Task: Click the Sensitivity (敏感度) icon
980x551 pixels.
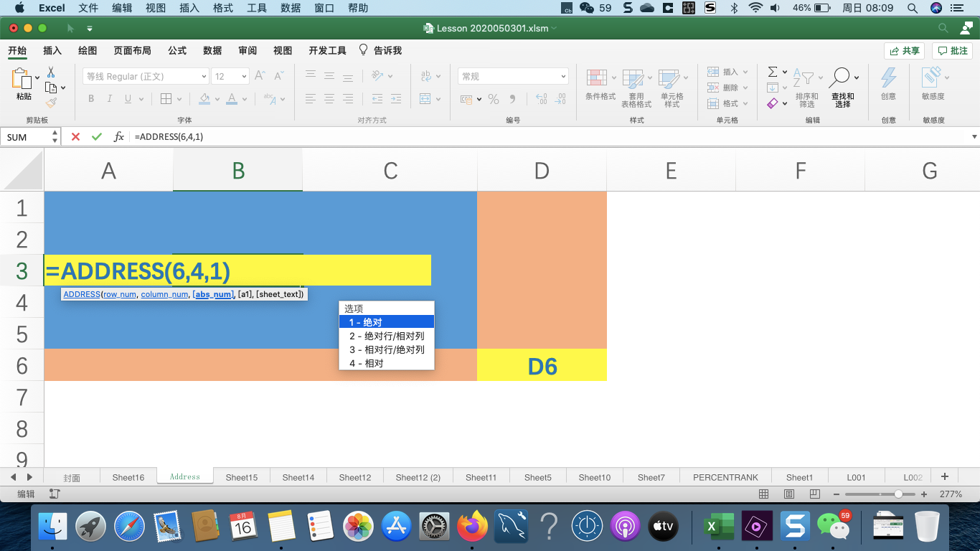Action: click(x=931, y=77)
